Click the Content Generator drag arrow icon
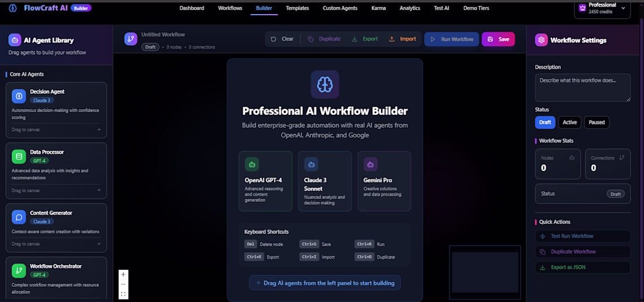 pyautogui.click(x=98, y=243)
